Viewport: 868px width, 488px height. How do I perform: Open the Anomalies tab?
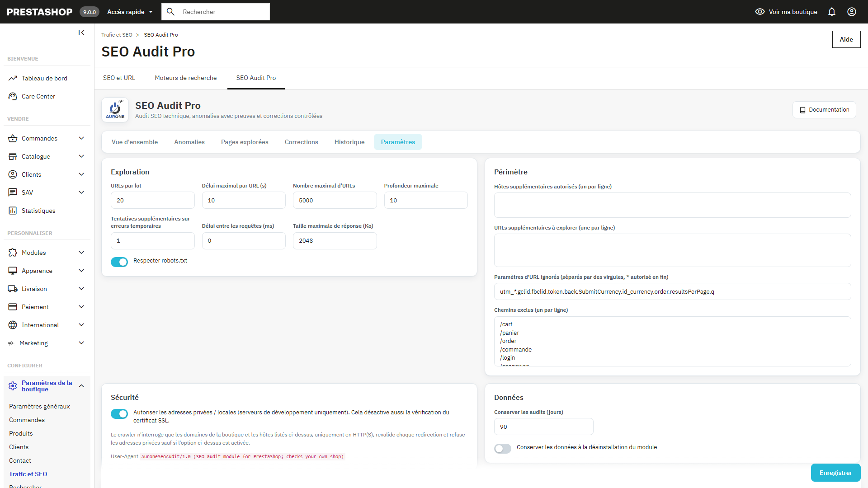coord(189,142)
